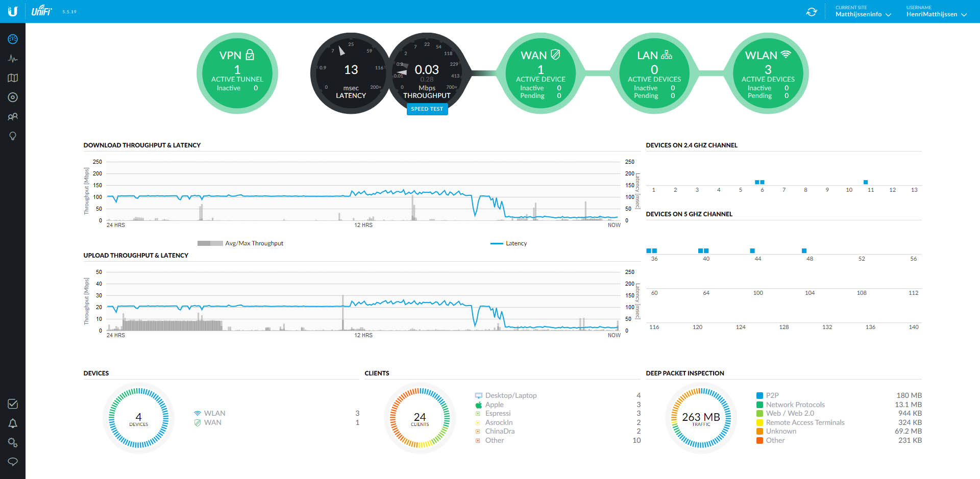Open the Statistics pulse icon in sidebar
980x479 pixels.
pyautogui.click(x=13, y=59)
